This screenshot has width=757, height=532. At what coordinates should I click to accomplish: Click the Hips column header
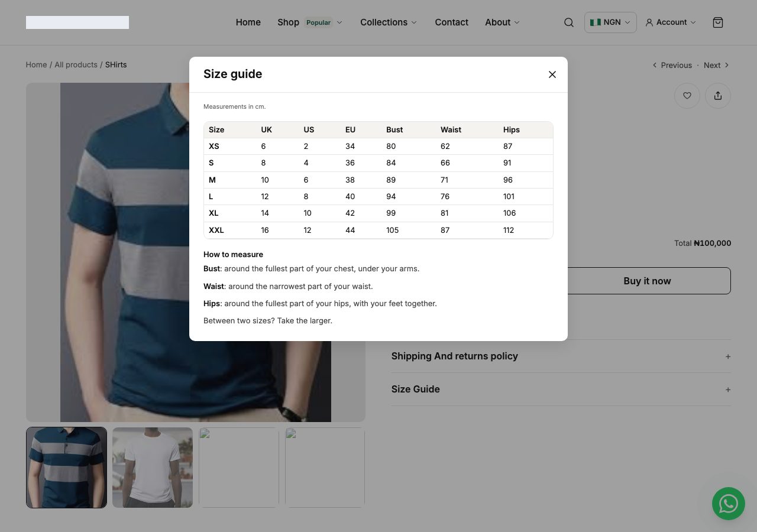512,129
